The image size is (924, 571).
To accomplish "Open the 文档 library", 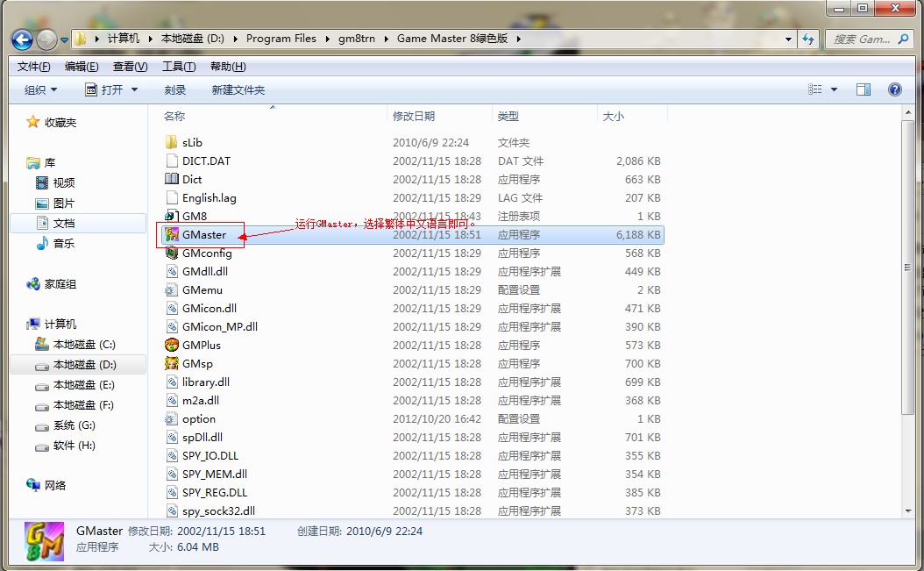I will [x=64, y=223].
